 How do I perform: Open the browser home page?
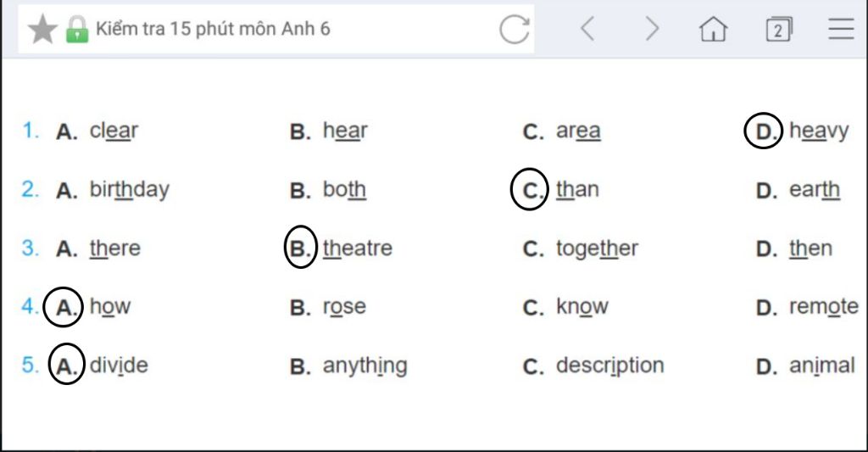713,30
